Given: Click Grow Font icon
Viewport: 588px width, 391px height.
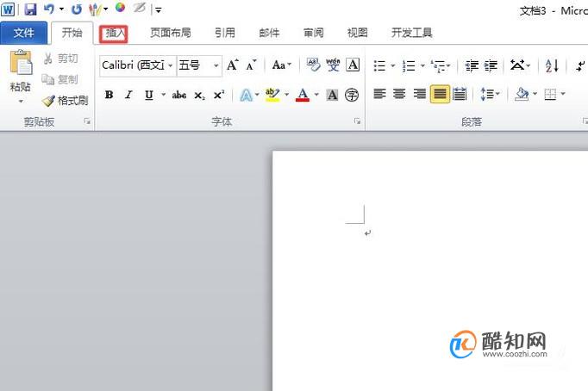Looking at the screenshot, I should pos(233,65).
